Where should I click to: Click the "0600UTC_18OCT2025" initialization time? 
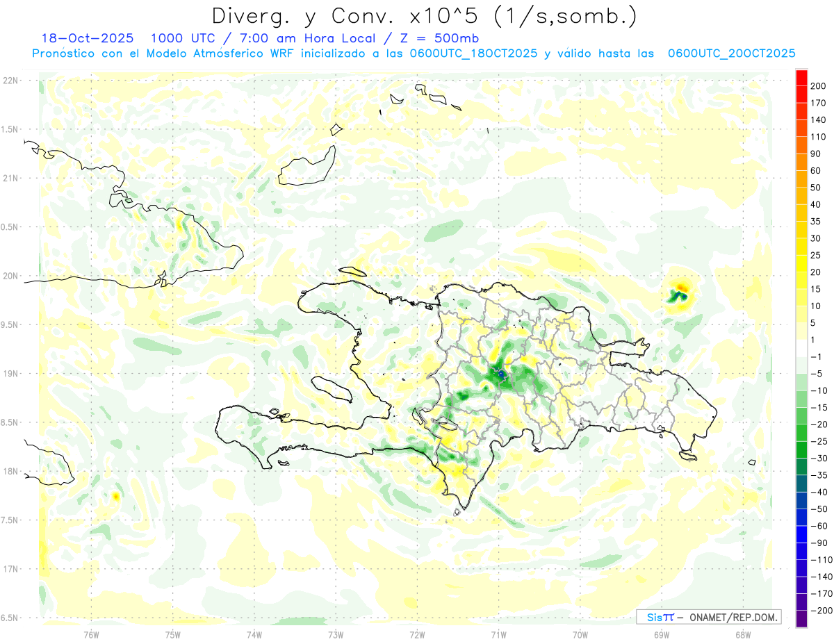click(x=473, y=53)
